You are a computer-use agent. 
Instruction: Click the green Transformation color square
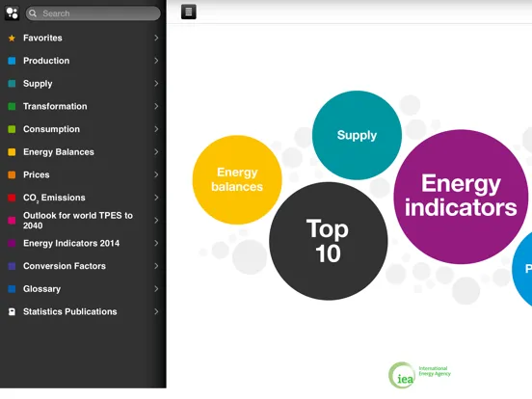pyautogui.click(x=12, y=106)
